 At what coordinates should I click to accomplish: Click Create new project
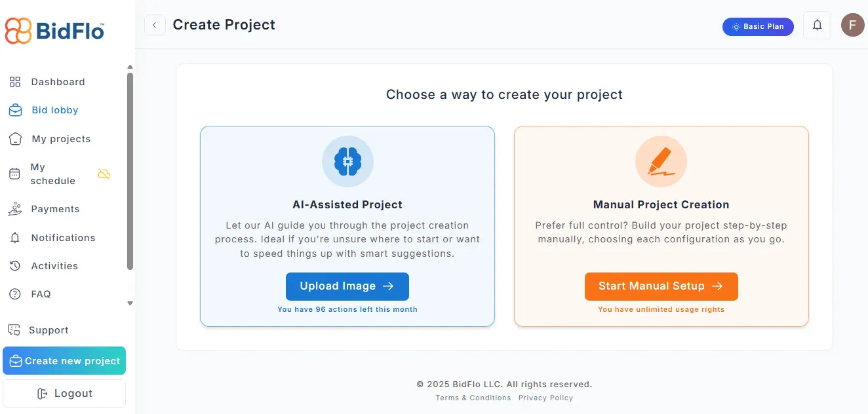[64, 360]
